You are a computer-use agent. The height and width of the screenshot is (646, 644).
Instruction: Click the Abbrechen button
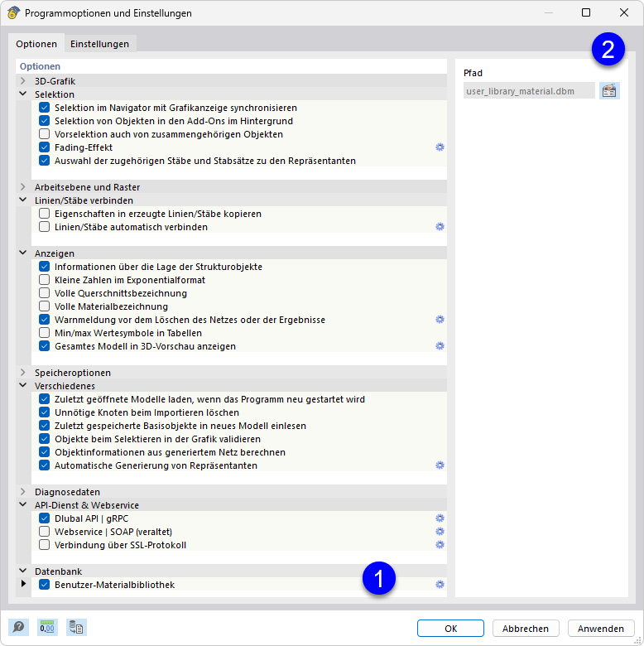point(526,629)
